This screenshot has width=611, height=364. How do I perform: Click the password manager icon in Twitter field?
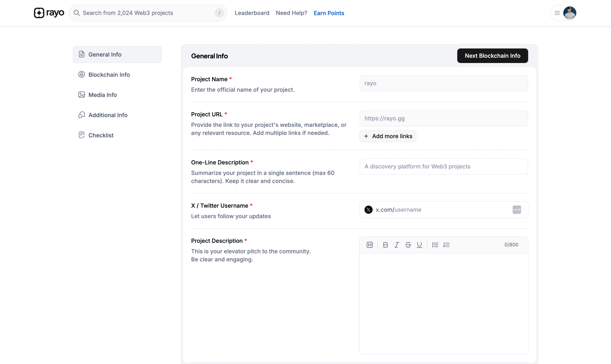coord(517,210)
